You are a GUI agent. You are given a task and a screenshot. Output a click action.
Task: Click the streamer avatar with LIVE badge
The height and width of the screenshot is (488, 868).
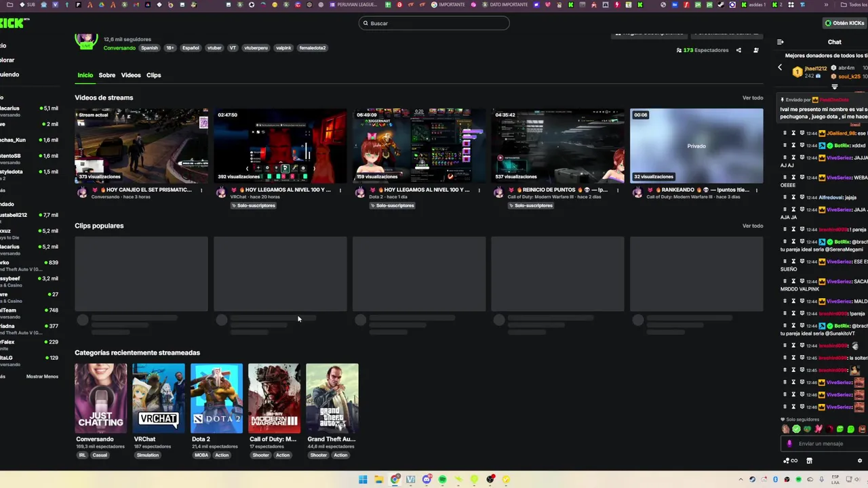(86, 41)
